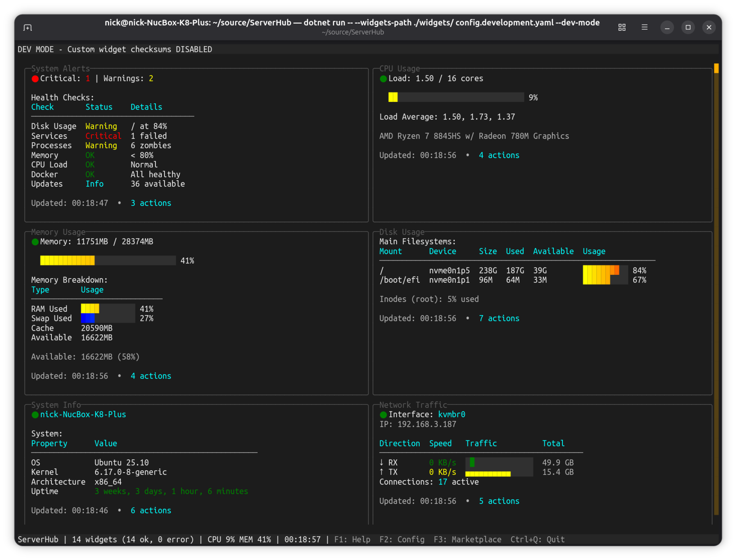Click the Load Average values line
This screenshot has width=736, height=560.
coord(447,117)
